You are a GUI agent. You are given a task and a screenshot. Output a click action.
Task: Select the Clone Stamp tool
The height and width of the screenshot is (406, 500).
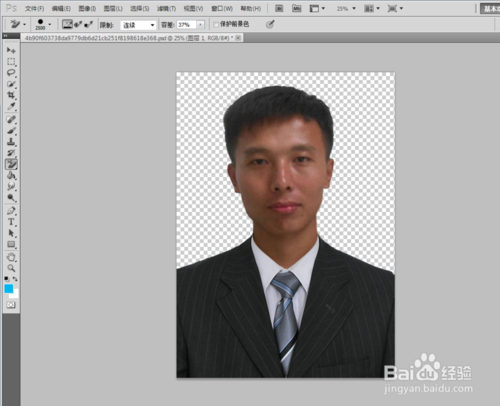pos(11,142)
